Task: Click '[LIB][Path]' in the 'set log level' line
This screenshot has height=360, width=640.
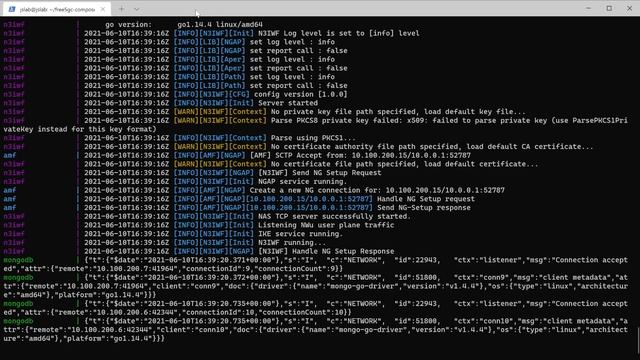Action: (x=222, y=77)
